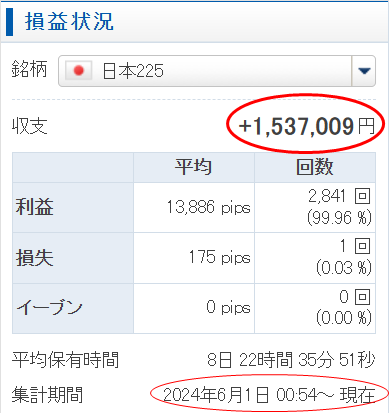Select the 日本225 instrument combo box
The width and height of the screenshot is (389, 413).
[217, 71]
